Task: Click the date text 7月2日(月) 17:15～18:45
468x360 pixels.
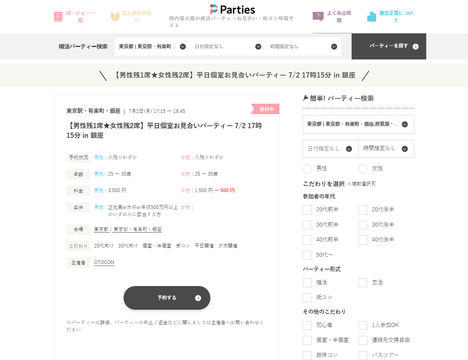Action: [157, 111]
